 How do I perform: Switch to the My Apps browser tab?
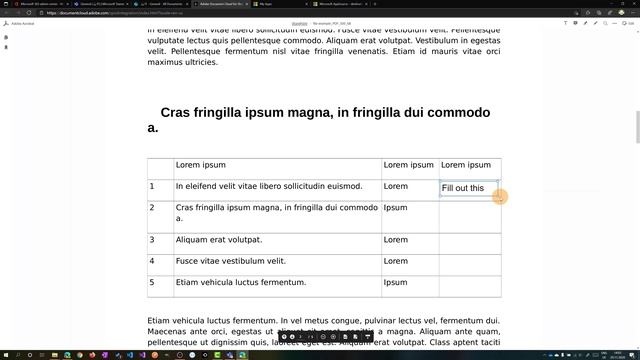(280, 4)
